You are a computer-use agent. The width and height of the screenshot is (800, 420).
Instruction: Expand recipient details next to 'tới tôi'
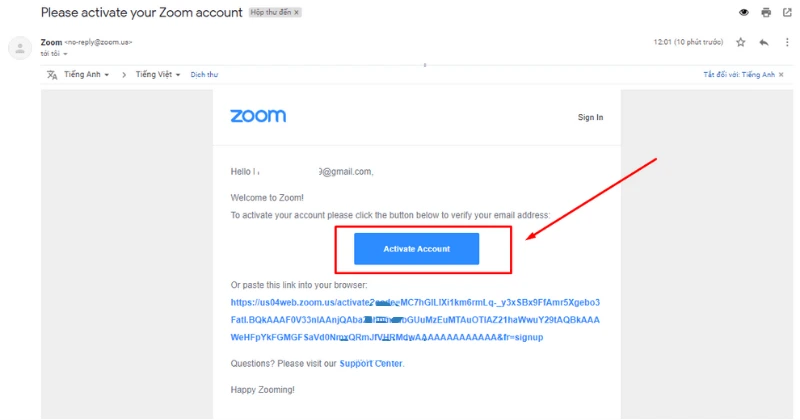(x=66, y=53)
